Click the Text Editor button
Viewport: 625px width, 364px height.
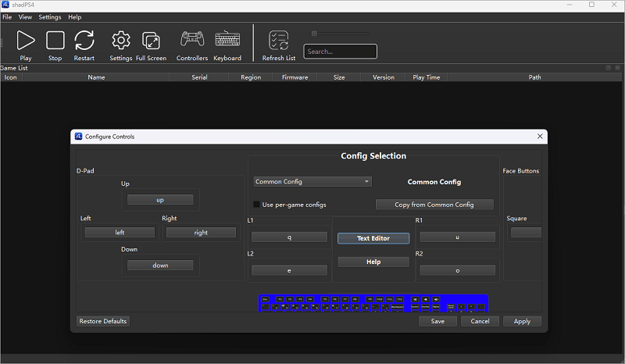[373, 238]
